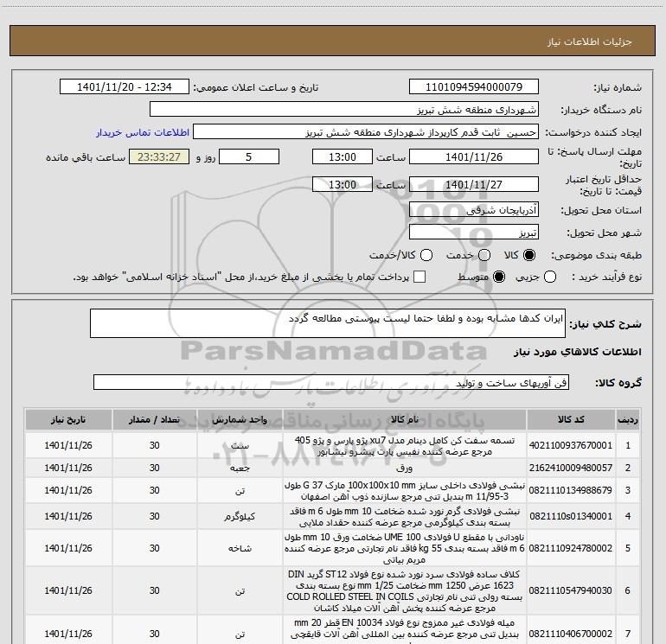Click the تاریخ نیاز column header

tap(68, 419)
